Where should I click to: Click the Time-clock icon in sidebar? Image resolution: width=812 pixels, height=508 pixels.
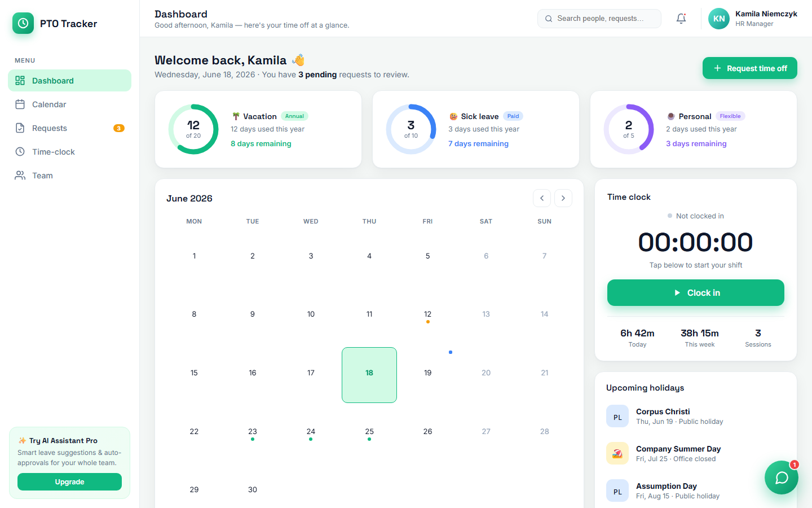(20, 152)
